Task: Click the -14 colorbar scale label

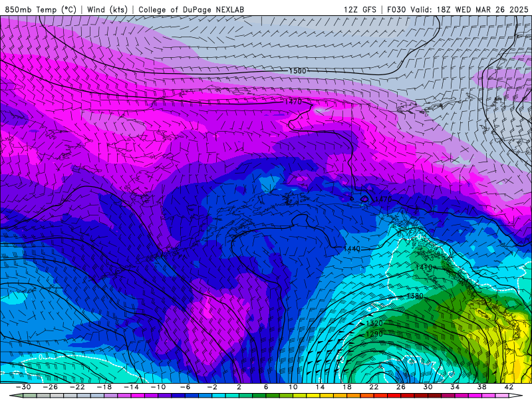Action: [x=131, y=387]
